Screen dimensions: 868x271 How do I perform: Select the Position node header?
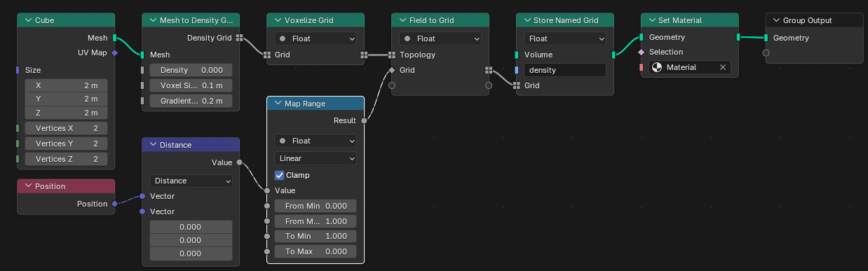click(66, 186)
